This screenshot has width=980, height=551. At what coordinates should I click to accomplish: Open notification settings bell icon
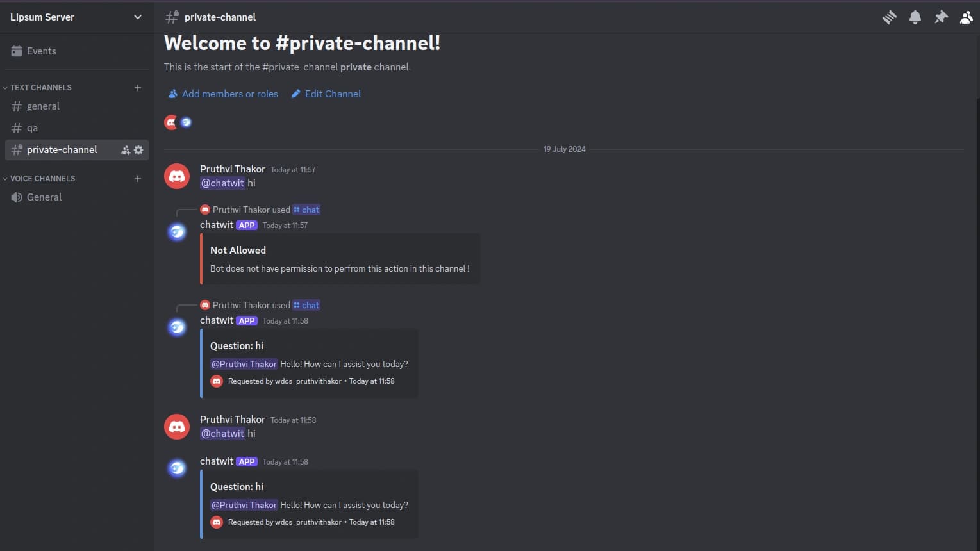pos(915,17)
